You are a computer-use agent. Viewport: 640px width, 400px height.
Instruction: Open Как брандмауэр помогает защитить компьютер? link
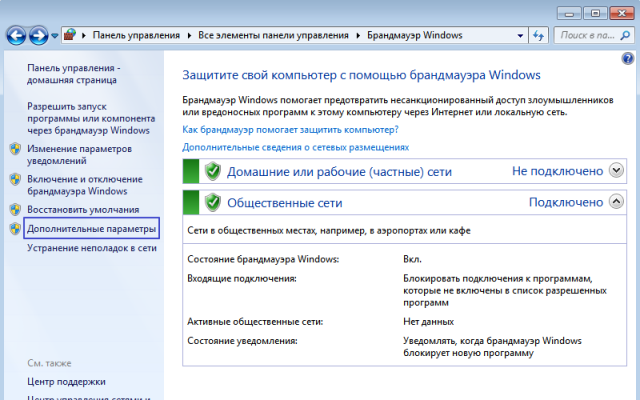tap(290, 130)
